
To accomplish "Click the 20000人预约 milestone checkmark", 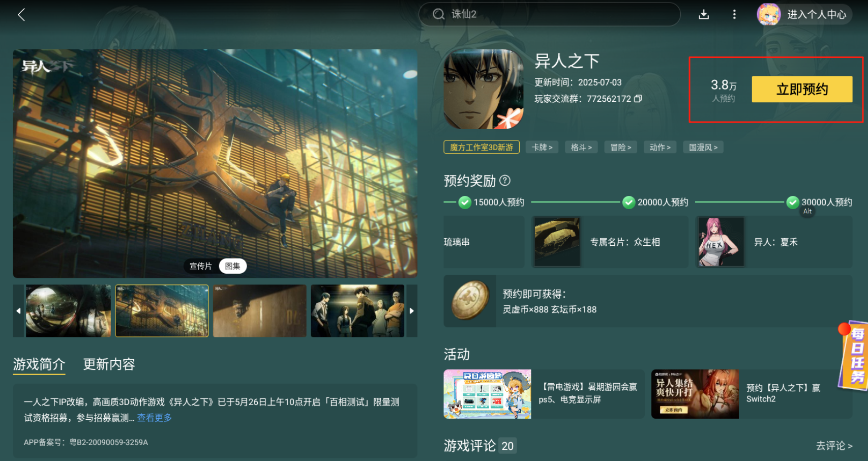I will pos(629,203).
